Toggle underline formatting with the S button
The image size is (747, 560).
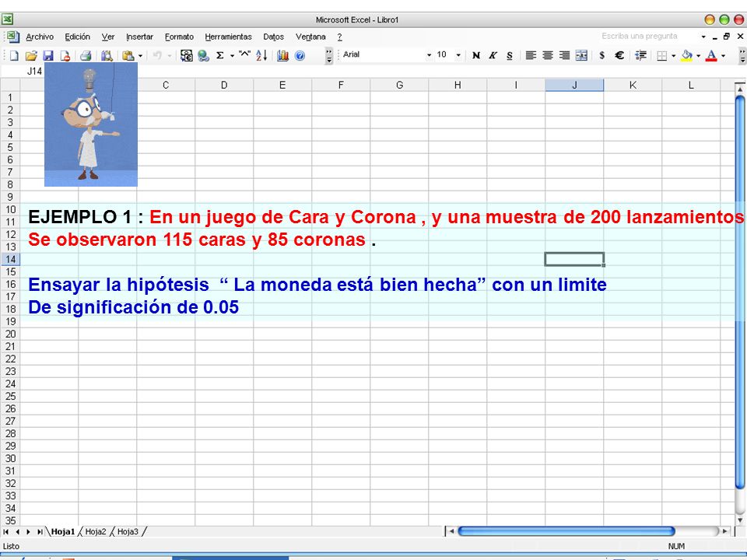point(510,55)
